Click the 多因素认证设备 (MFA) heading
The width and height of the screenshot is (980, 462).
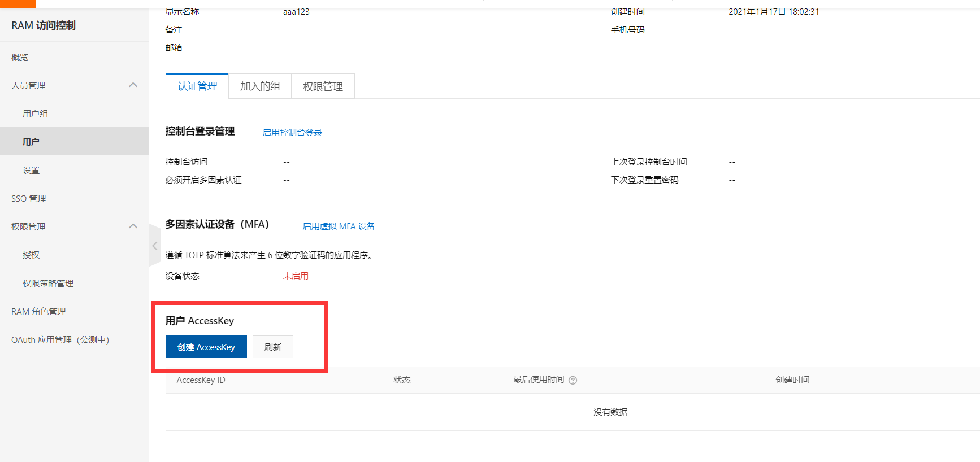tap(217, 224)
